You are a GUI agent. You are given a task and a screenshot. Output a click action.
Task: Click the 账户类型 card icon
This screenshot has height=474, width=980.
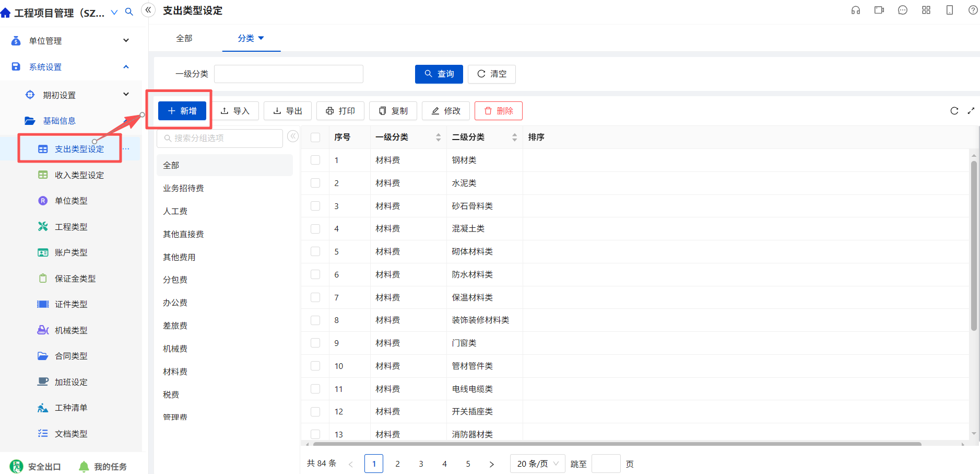[43, 252]
